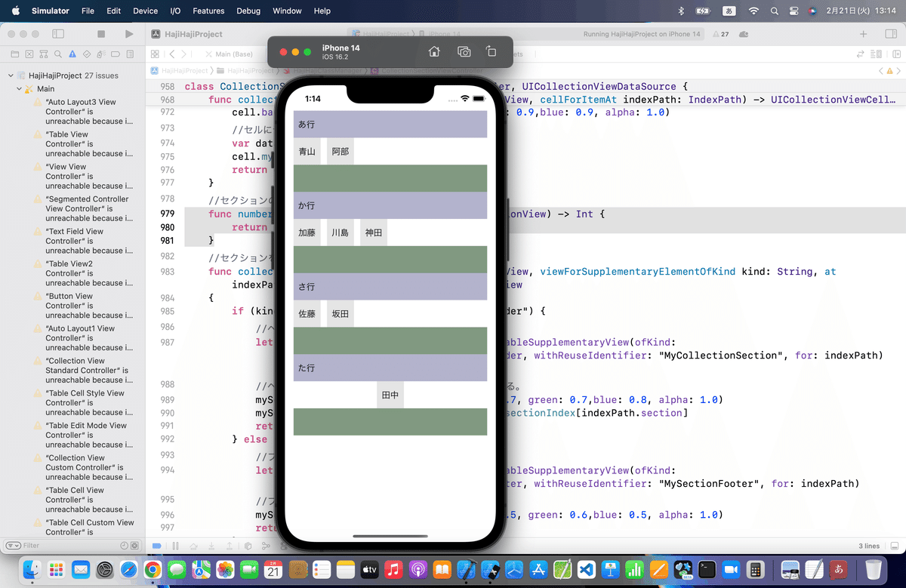Open the Find navigator magnifier
The height and width of the screenshot is (588, 906).
tap(57, 54)
